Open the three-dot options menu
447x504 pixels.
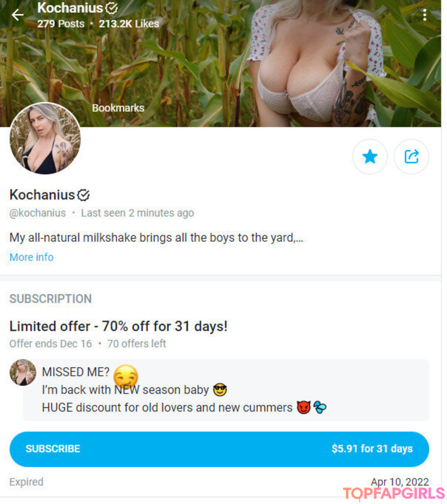pos(425,15)
